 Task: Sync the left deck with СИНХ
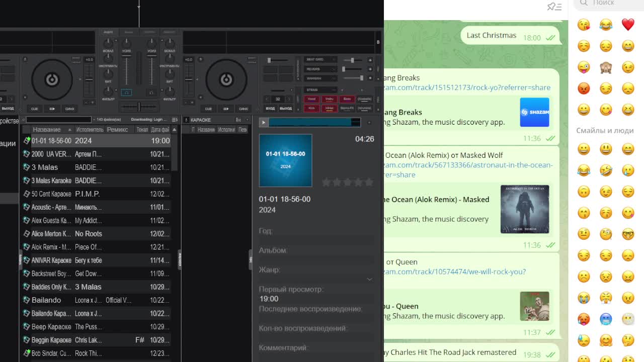click(69, 109)
